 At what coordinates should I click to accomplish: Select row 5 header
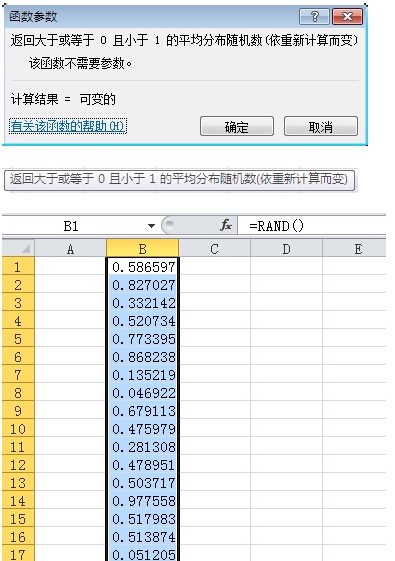click(18, 338)
